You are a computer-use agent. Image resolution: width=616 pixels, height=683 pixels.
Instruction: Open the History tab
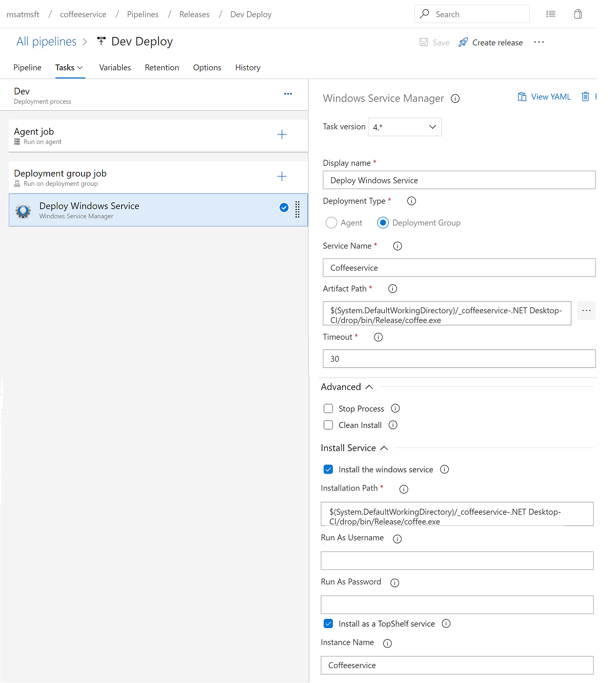point(248,68)
